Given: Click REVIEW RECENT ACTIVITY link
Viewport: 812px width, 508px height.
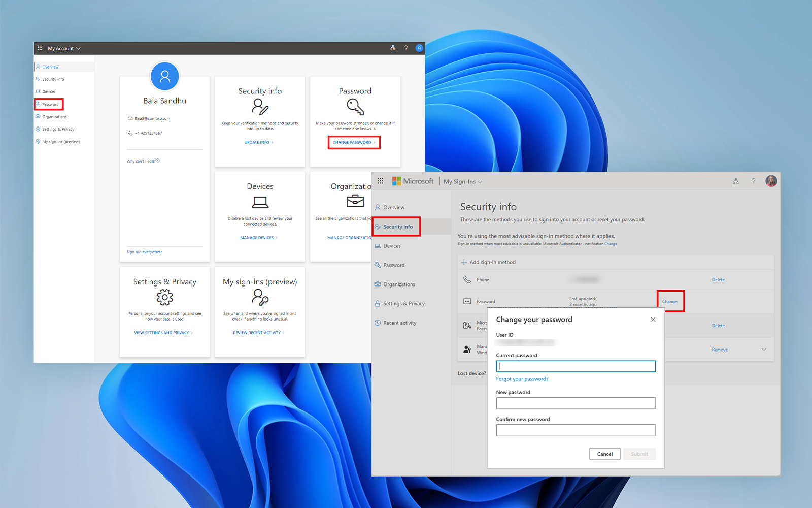Looking at the screenshot, I should click(x=259, y=333).
